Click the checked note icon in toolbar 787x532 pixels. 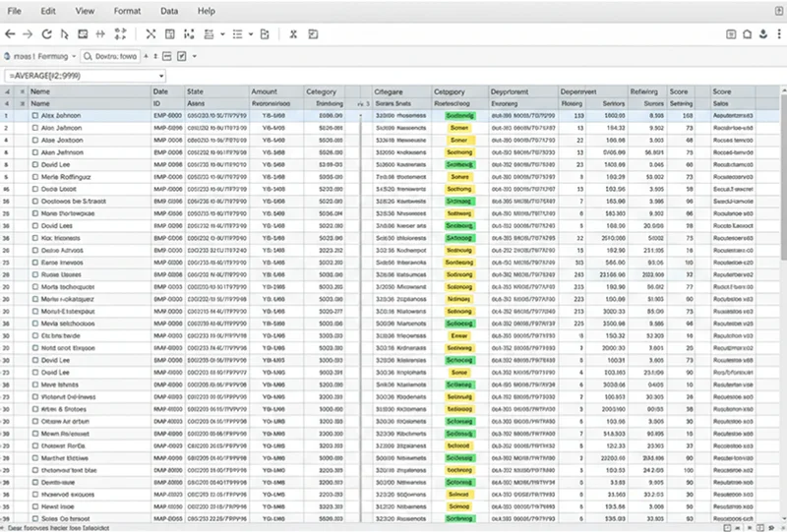pos(313,34)
